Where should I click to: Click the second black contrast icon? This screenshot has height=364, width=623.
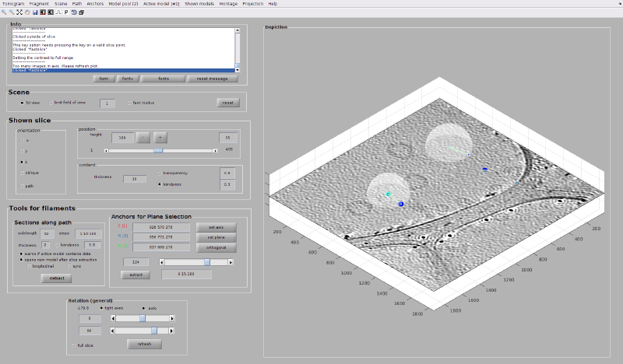[x=51, y=12]
